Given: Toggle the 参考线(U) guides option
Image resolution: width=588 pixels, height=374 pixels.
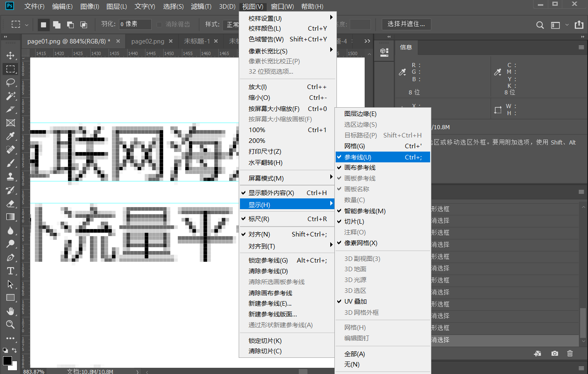Looking at the screenshot, I should click(383, 157).
